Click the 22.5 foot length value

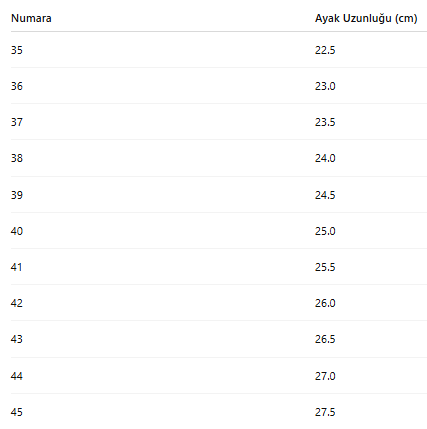325,50
